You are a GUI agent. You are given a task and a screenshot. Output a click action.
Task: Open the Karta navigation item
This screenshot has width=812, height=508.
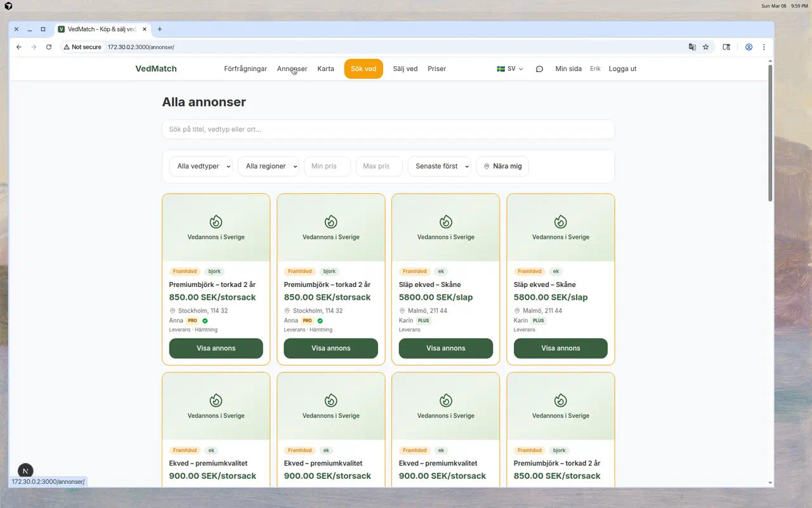pyautogui.click(x=325, y=69)
